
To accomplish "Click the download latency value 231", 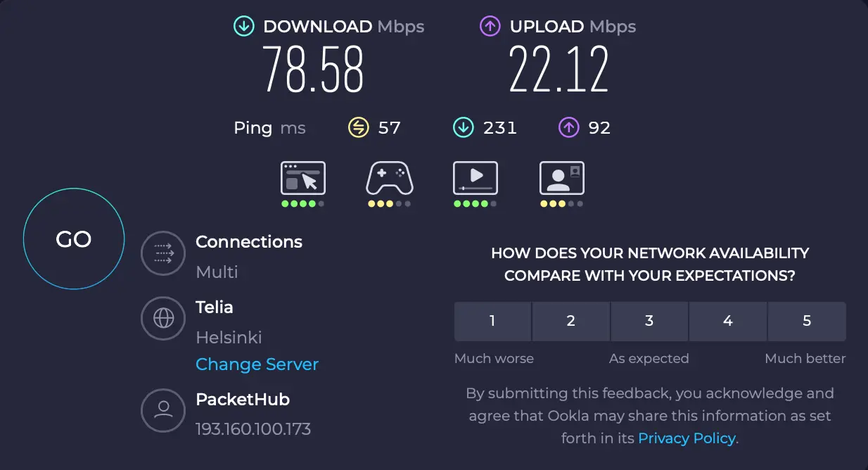I will pos(500,127).
